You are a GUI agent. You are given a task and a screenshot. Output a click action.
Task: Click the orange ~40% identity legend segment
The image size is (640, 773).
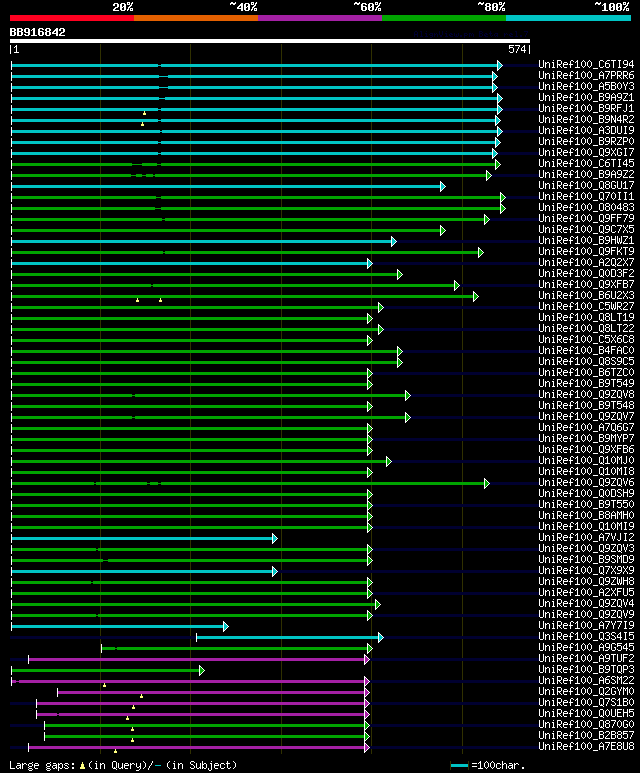[x=196, y=18]
